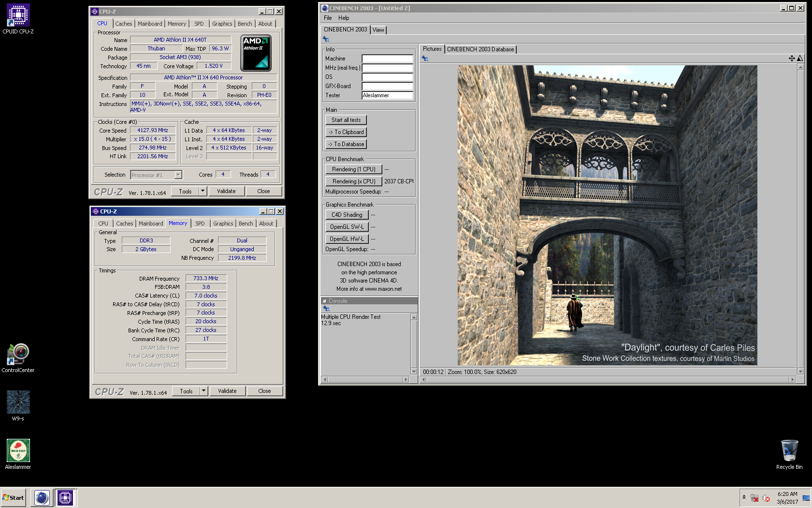Click the triangle zoom icon above the render image
The width and height of the screenshot is (812, 508).
pyautogui.click(x=800, y=59)
